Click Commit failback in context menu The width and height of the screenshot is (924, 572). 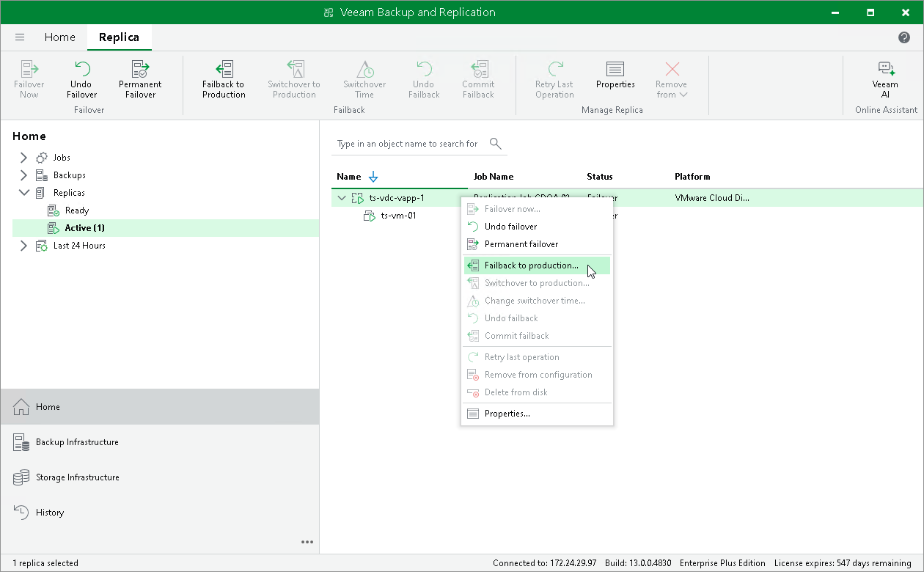[537, 336]
